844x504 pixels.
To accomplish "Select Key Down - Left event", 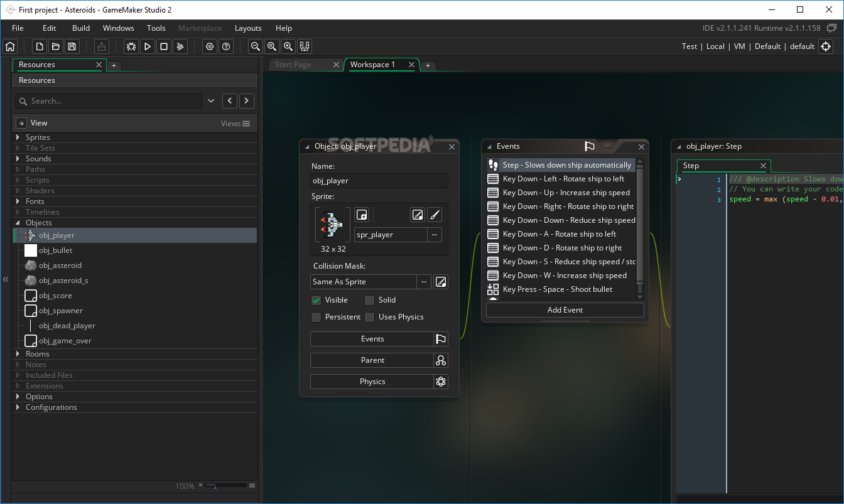I will click(x=561, y=179).
